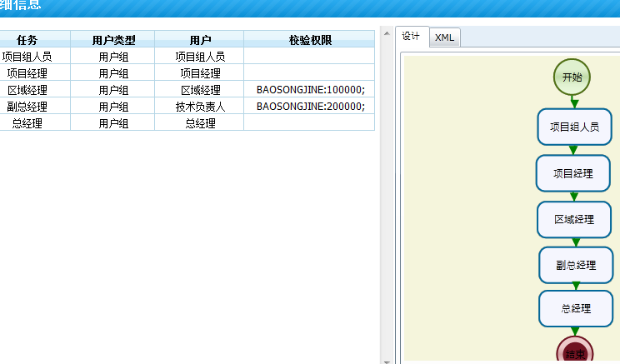The width and height of the screenshot is (620, 364).
Task: Click the 用户 column header
Action: [200, 40]
